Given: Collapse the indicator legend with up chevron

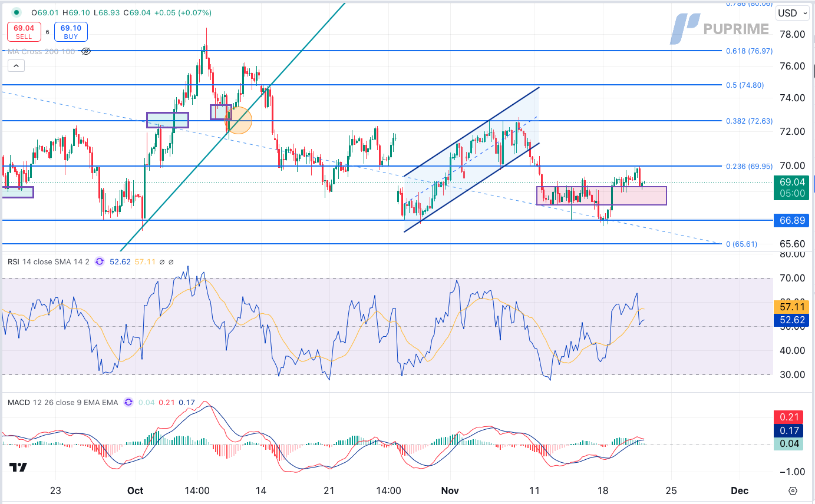Looking at the screenshot, I should [16, 65].
